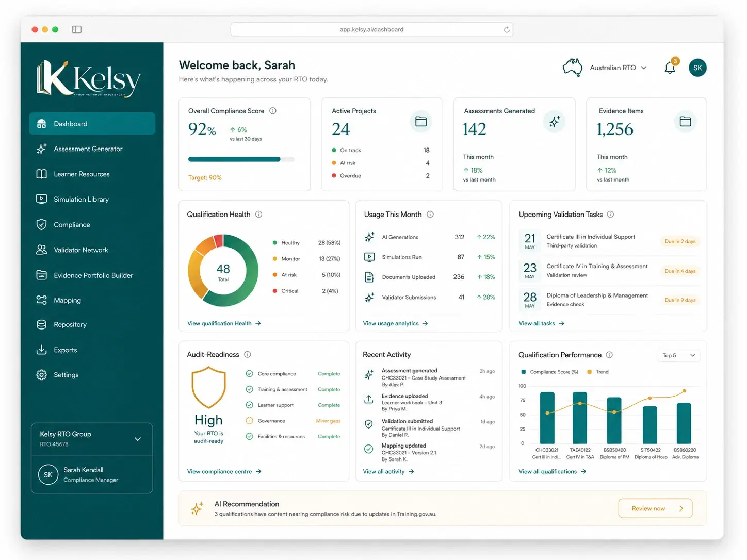Click View all tasks link

[541, 323]
